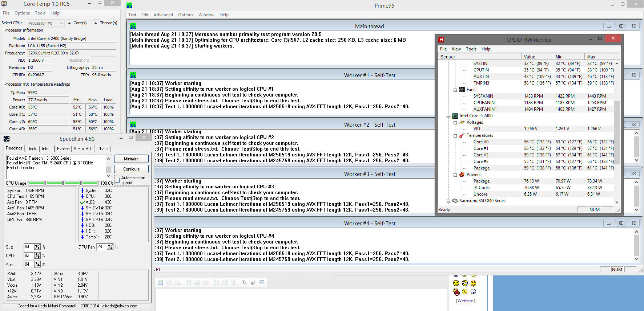Click the System temperature down-arrow icon in SpeedFan
The width and height of the screenshot is (644, 311).
tap(82, 191)
